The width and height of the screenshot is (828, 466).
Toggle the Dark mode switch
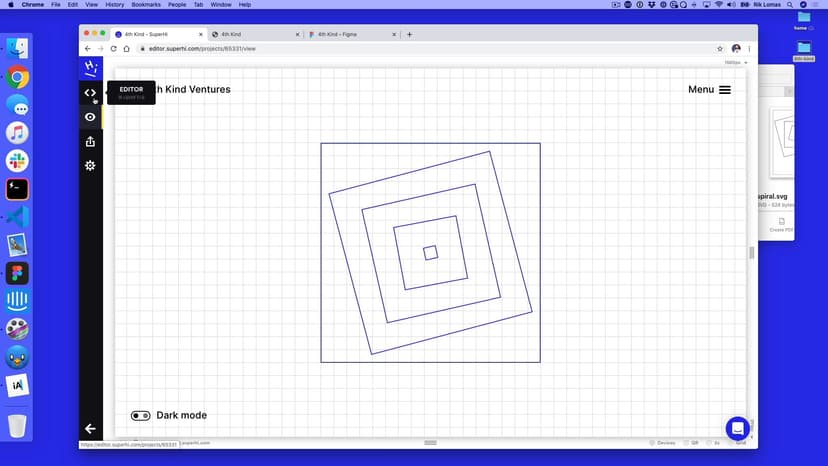coord(140,415)
